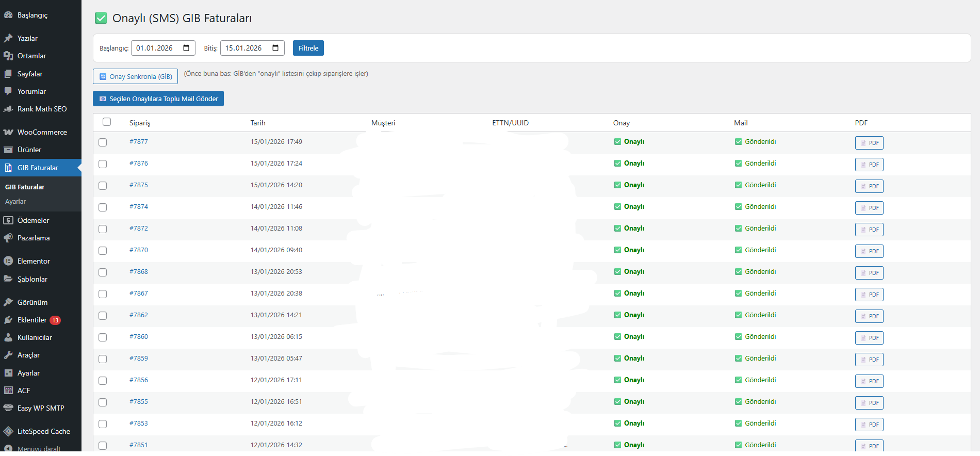Screen dimensions: 980x456
Task: Open order link #7874
Action: tap(139, 206)
